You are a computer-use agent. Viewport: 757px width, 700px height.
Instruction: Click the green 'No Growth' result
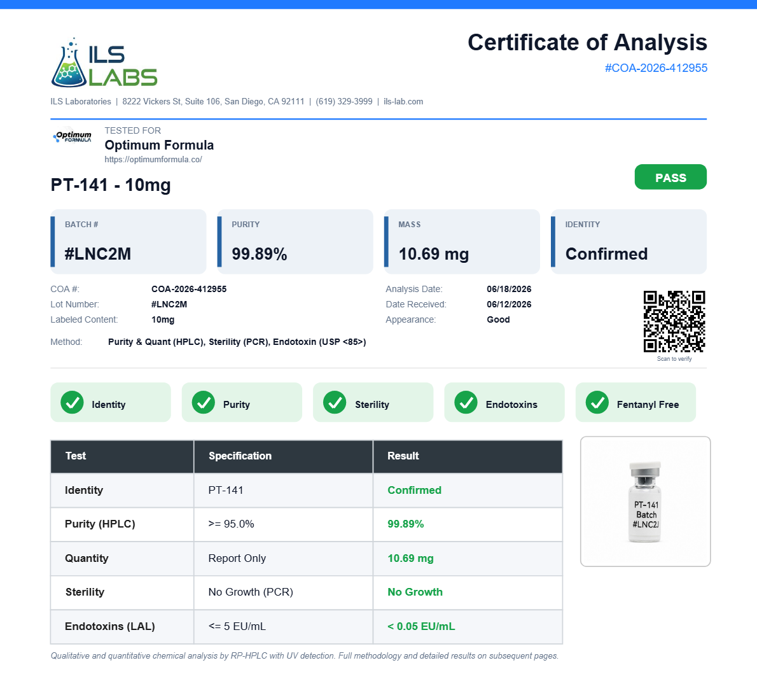pyautogui.click(x=415, y=592)
